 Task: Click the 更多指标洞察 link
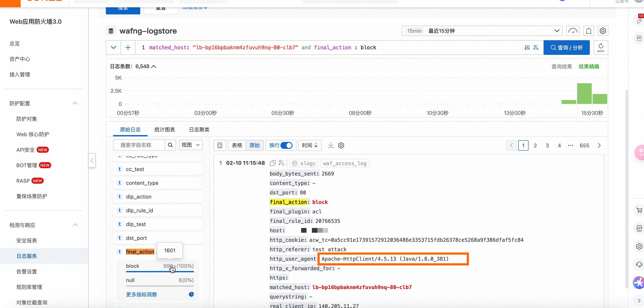point(141,294)
